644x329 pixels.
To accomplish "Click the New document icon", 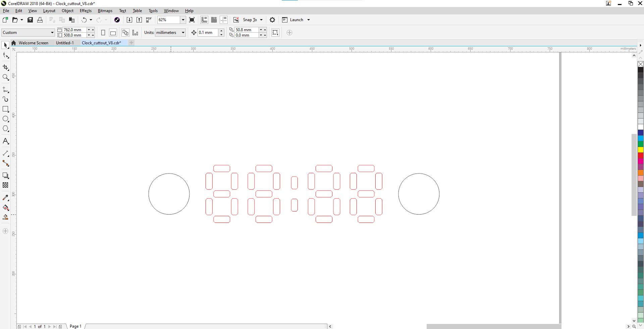I will click(x=5, y=20).
